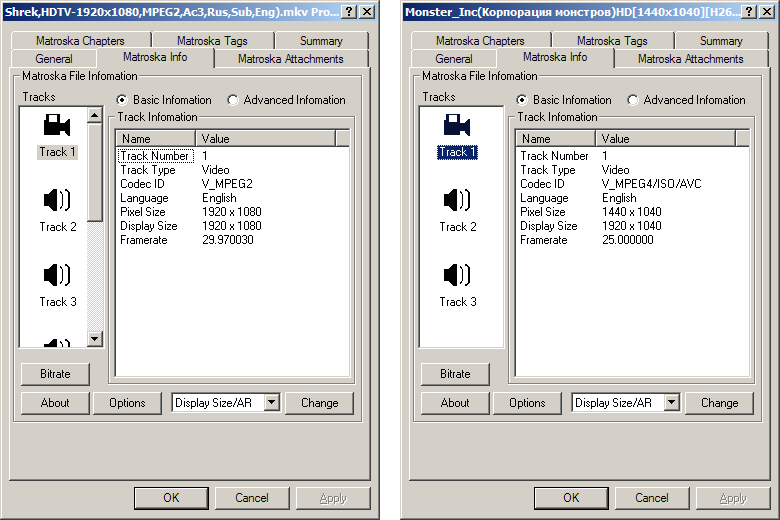Screen dimensions: 780x520
Task: Select Track 2 speaker icon in Monster_Inc window
Action: (457, 200)
